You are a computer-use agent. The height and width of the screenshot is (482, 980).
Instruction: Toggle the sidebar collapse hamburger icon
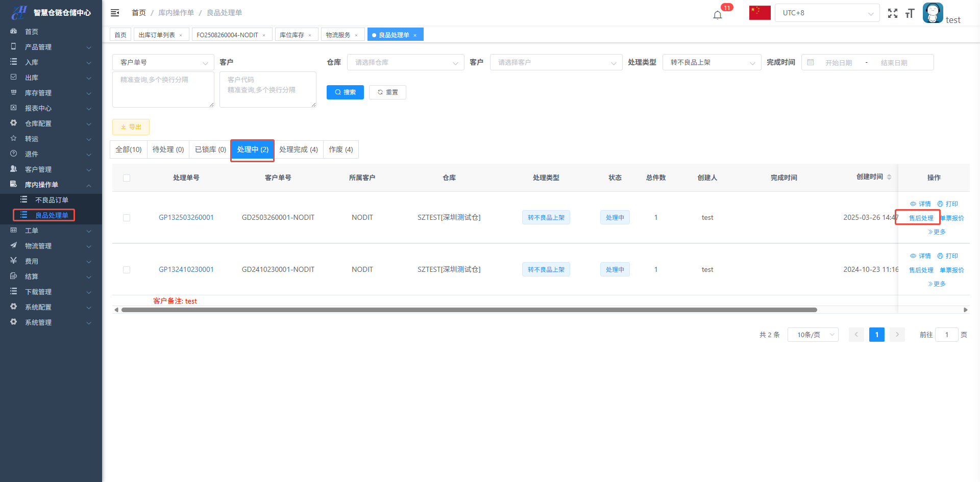tap(115, 13)
